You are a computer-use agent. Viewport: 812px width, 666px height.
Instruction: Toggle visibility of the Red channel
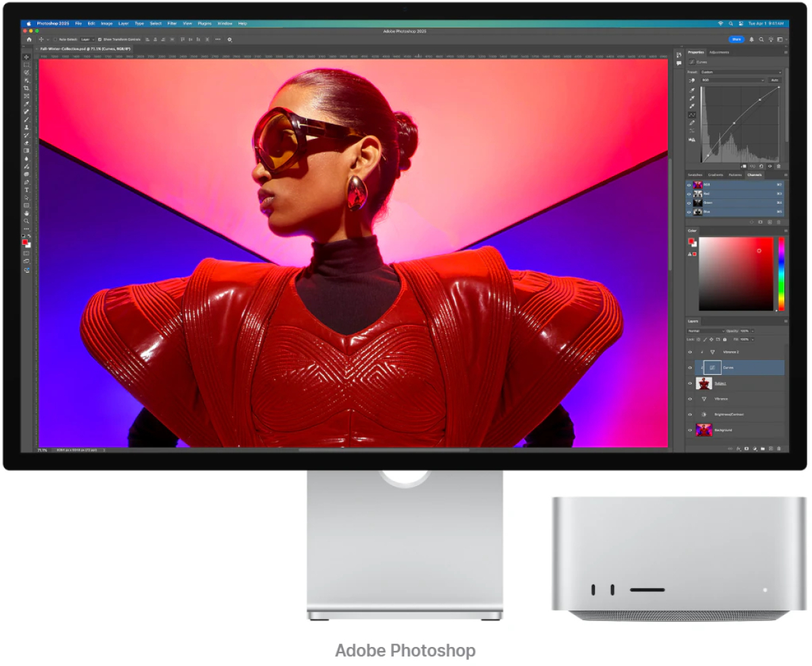(x=690, y=194)
